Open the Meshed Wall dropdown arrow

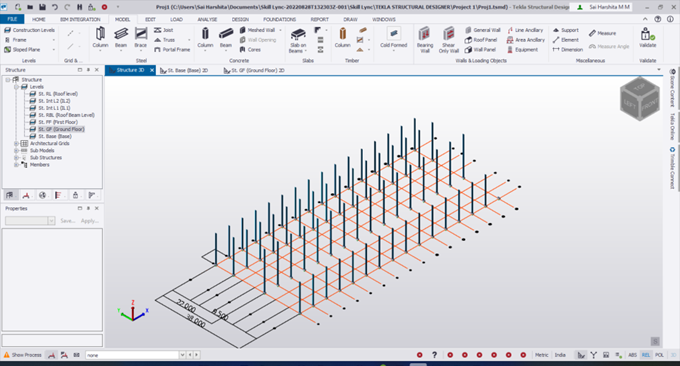281,30
